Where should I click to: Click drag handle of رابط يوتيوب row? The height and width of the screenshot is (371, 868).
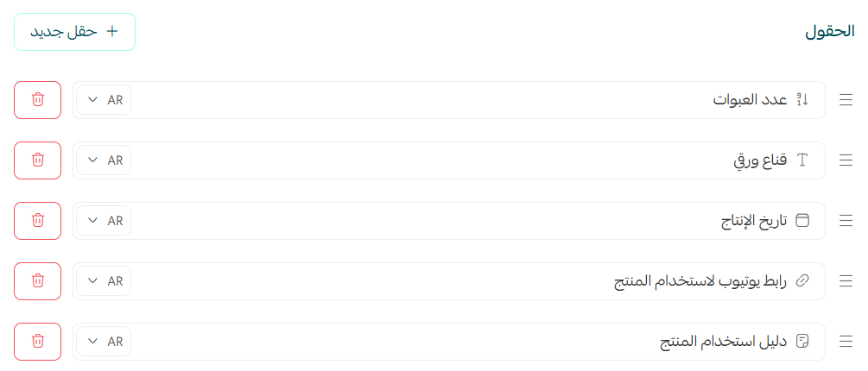pyautogui.click(x=846, y=281)
